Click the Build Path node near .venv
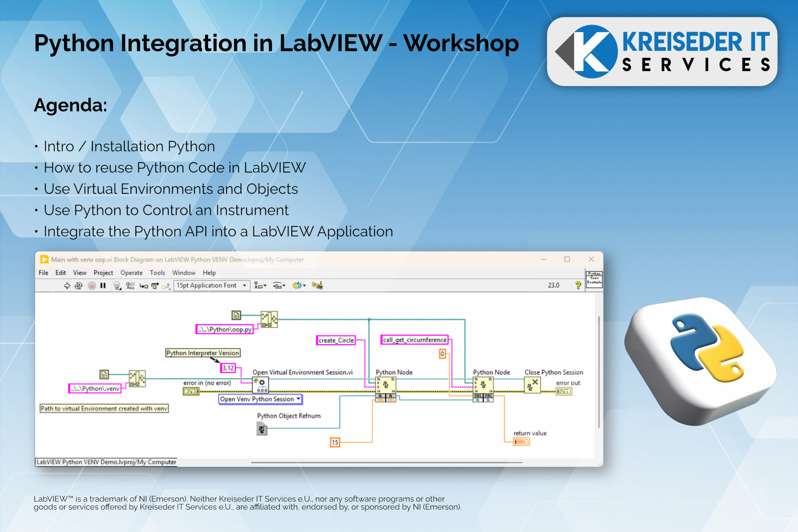798x532 pixels. (137, 379)
